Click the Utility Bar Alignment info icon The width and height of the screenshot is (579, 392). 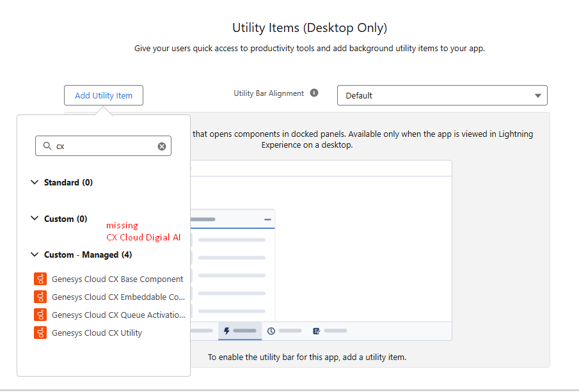[x=314, y=93]
